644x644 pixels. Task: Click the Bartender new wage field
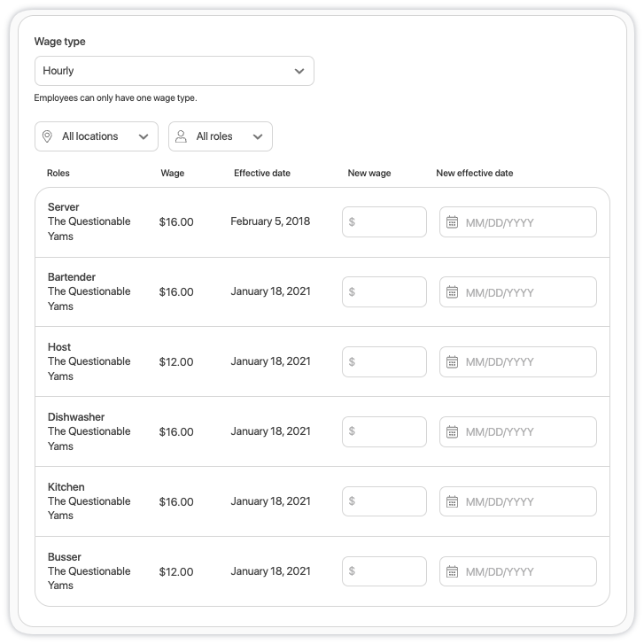tap(384, 292)
